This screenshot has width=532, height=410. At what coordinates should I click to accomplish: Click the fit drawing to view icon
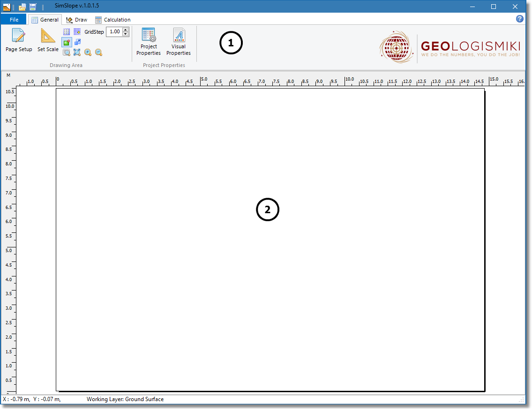point(77,52)
